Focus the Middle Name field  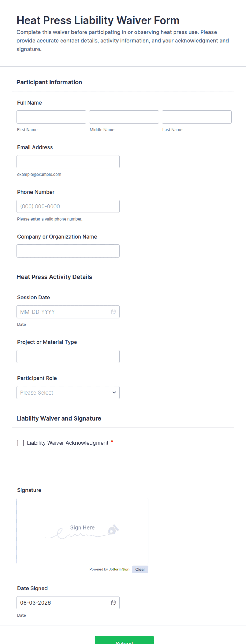coord(124,117)
